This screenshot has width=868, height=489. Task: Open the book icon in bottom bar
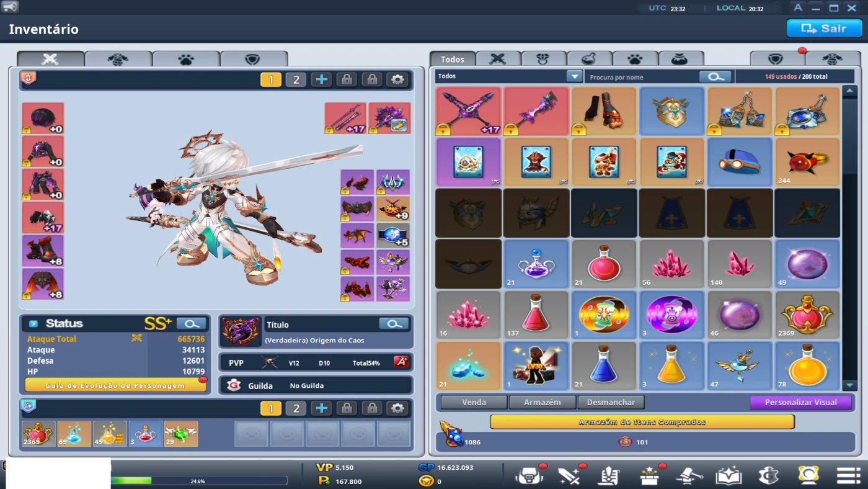click(728, 475)
